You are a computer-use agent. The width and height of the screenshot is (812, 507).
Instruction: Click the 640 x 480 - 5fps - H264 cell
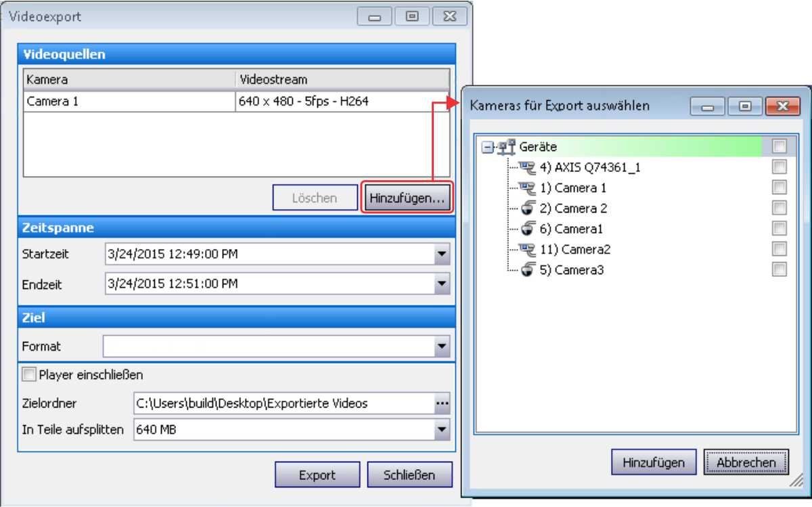342,102
